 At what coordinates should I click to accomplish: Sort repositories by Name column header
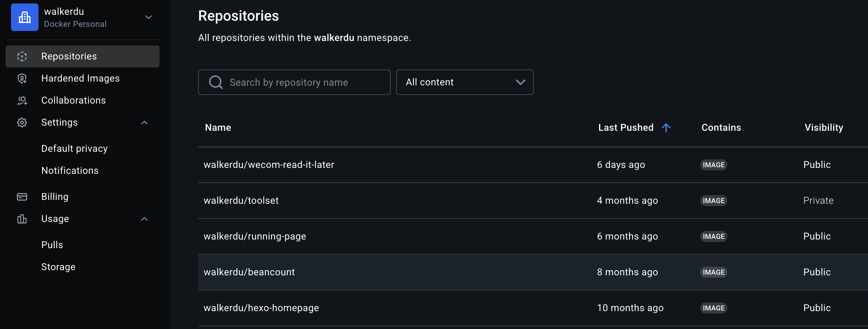tap(218, 128)
